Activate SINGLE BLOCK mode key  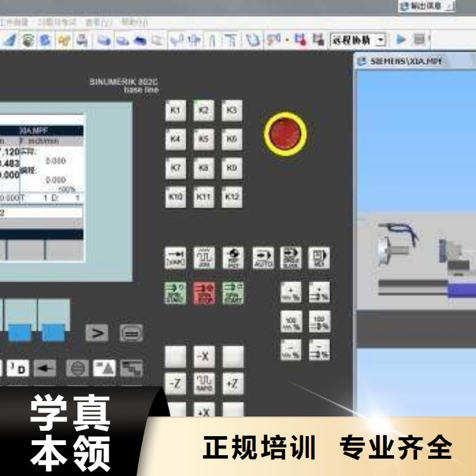click(291, 258)
